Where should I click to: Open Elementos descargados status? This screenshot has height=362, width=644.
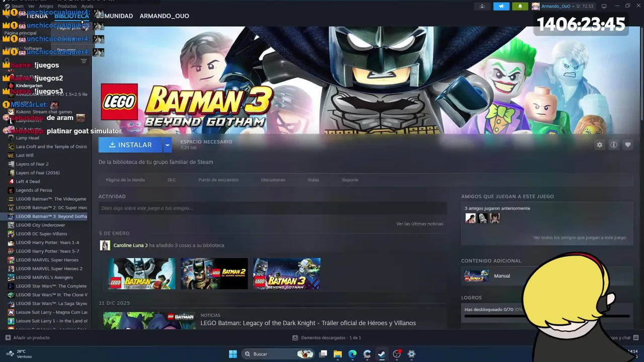[331, 338]
